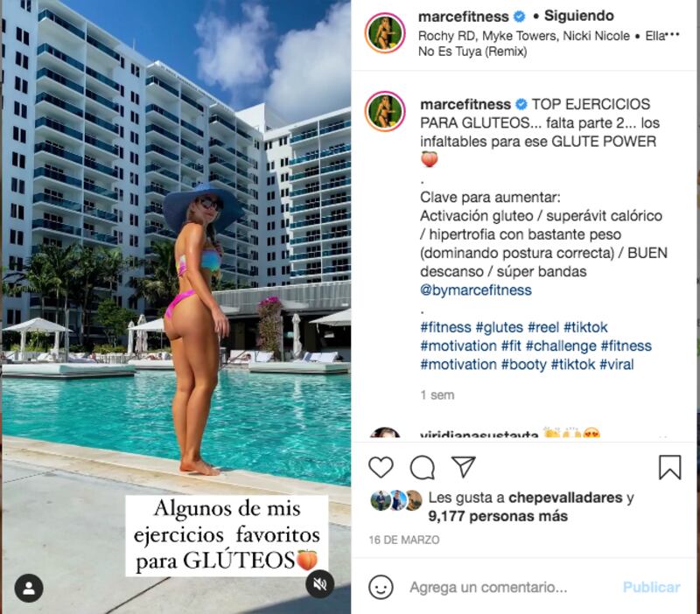
Task: Open the #challenge hashtag
Action: [561, 345]
